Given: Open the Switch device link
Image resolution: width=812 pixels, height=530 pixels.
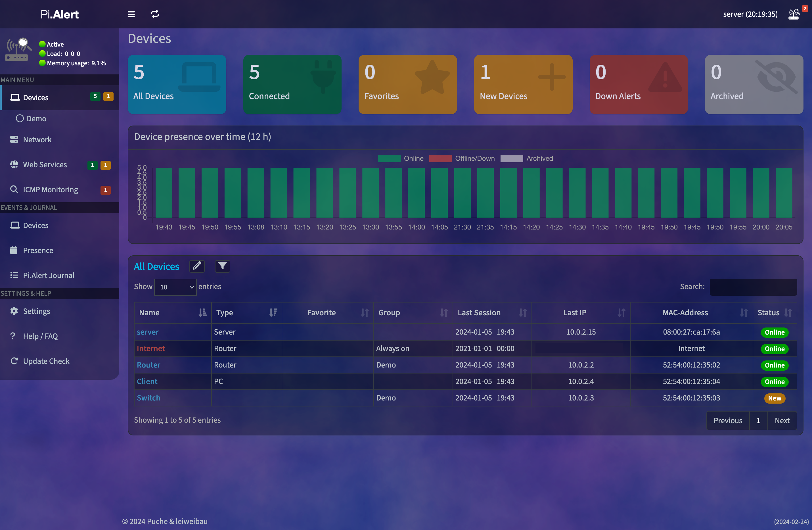Looking at the screenshot, I should 148,398.
